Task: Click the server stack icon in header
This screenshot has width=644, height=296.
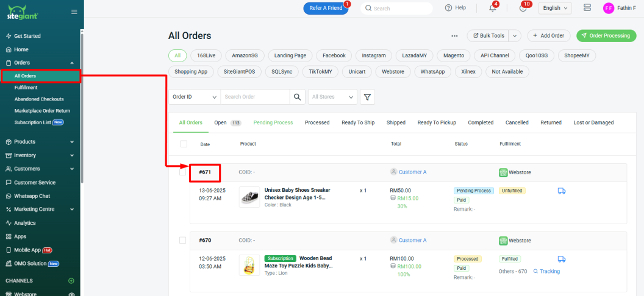Action: 587,8
